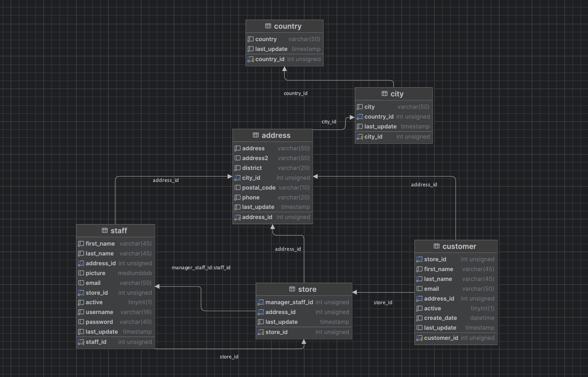Click foreign key icon of address city_id column
Viewport: 588px width, 377px height.
pos(238,178)
